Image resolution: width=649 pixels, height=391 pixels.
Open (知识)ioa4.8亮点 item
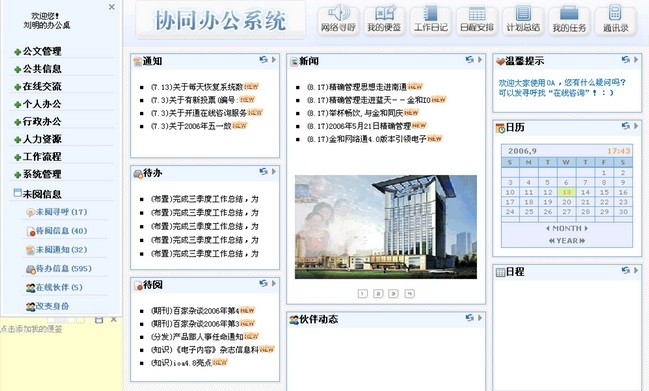point(181,363)
